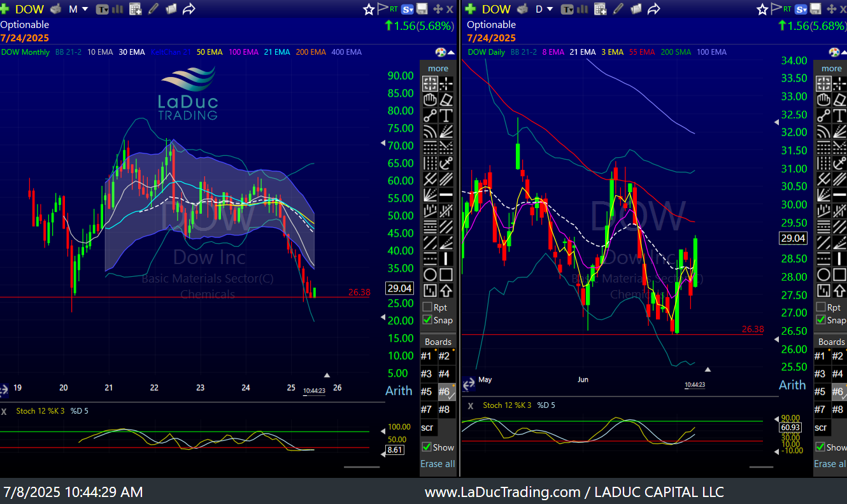
Task: Expand more drawing tools on monthly chart
Action: (438, 68)
